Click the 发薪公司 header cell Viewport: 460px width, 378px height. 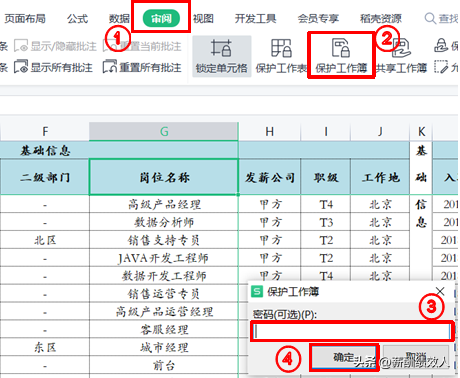click(269, 177)
